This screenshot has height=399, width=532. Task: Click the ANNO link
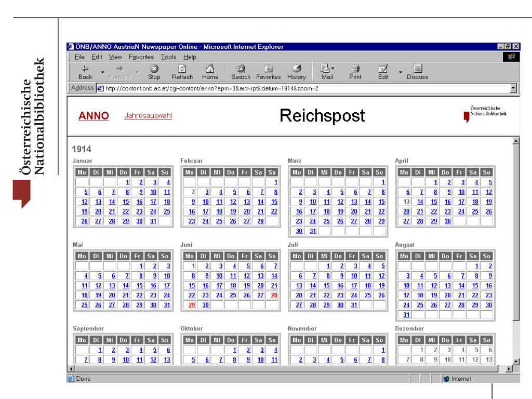(x=94, y=116)
